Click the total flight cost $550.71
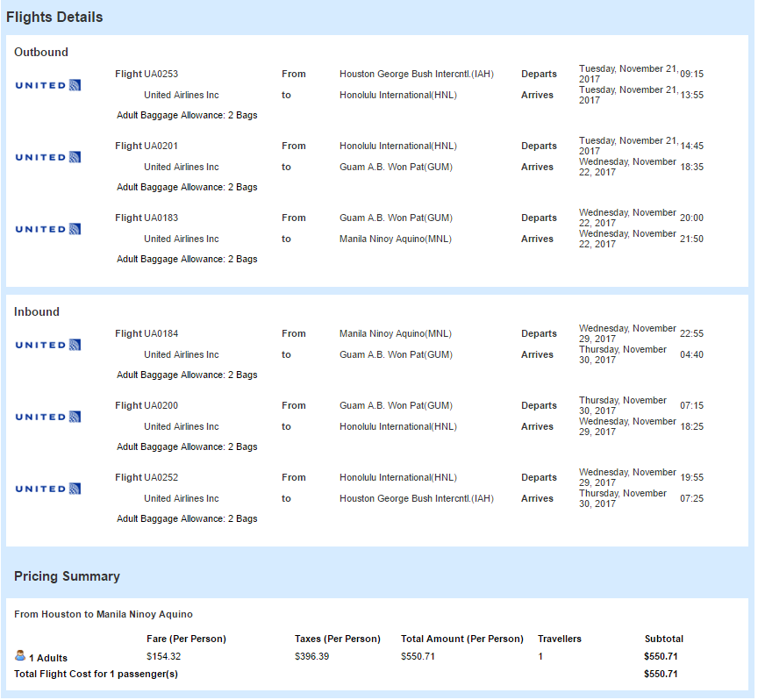 661,674
